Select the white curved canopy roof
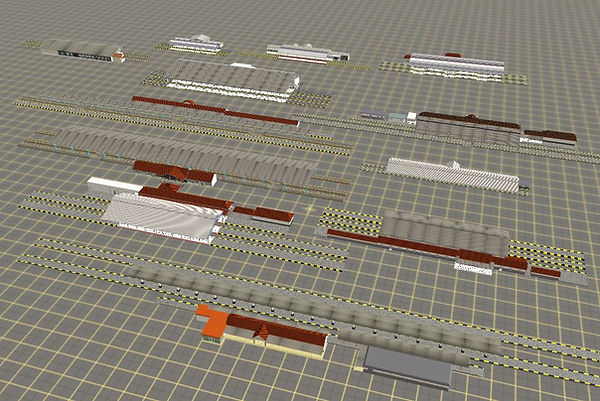The height and width of the screenshot is (401, 600). (162, 218)
